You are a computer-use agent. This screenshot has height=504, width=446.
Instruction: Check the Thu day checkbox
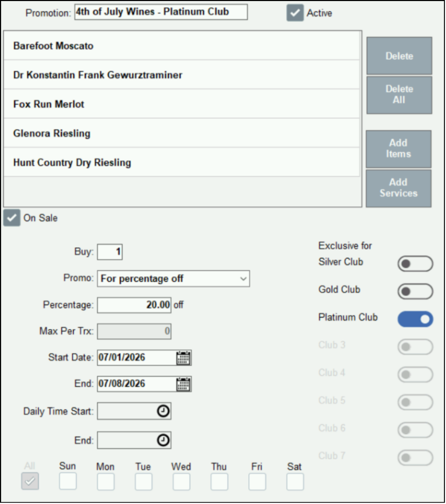[220, 482]
